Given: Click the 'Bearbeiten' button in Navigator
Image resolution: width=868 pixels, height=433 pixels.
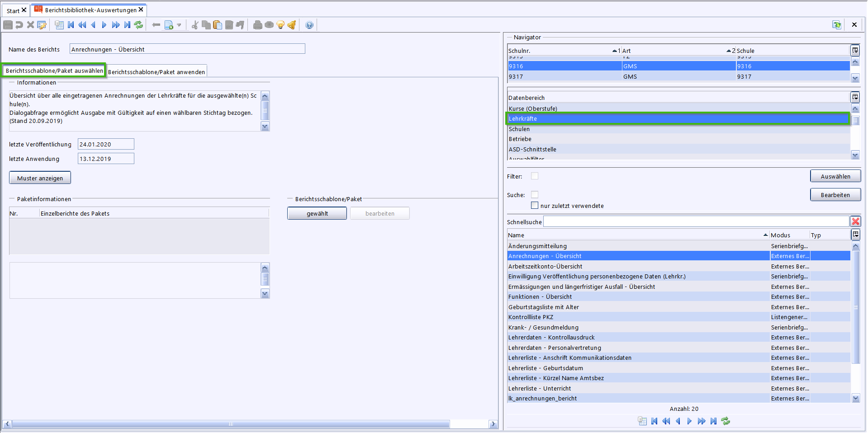Looking at the screenshot, I should tap(835, 195).
